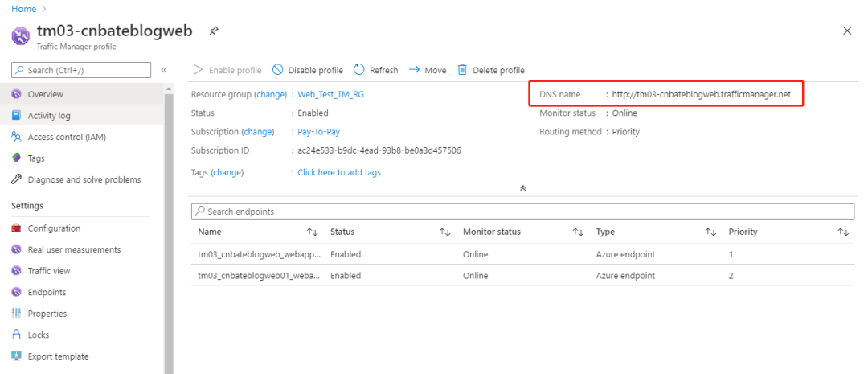This screenshot has height=374, width=868.
Task: Sort endpoints by Priority column arrows
Action: tap(843, 232)
